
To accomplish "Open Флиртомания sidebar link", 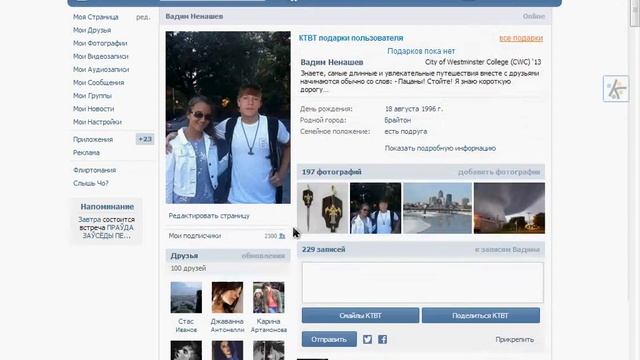I will pyautogui.click(x=94, y=170).
